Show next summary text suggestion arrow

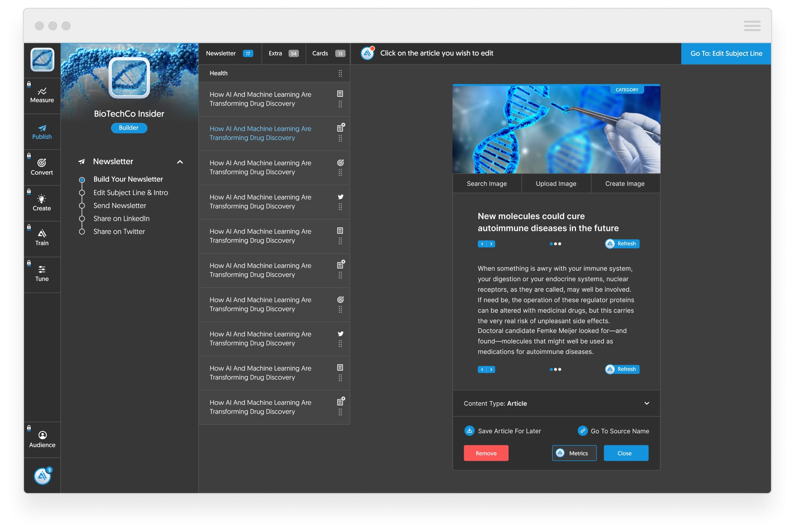pyautogui.click(x=491, y=370)
